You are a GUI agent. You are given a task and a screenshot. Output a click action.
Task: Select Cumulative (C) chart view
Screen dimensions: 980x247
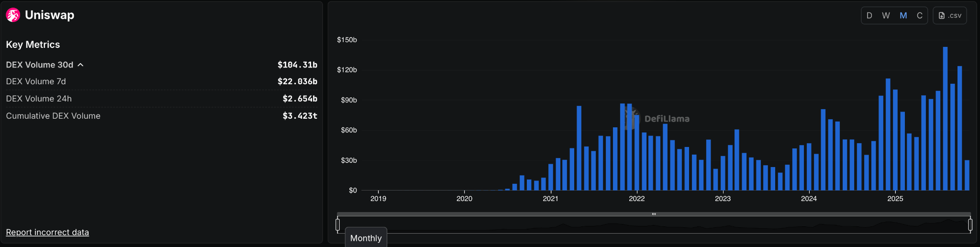920,15
